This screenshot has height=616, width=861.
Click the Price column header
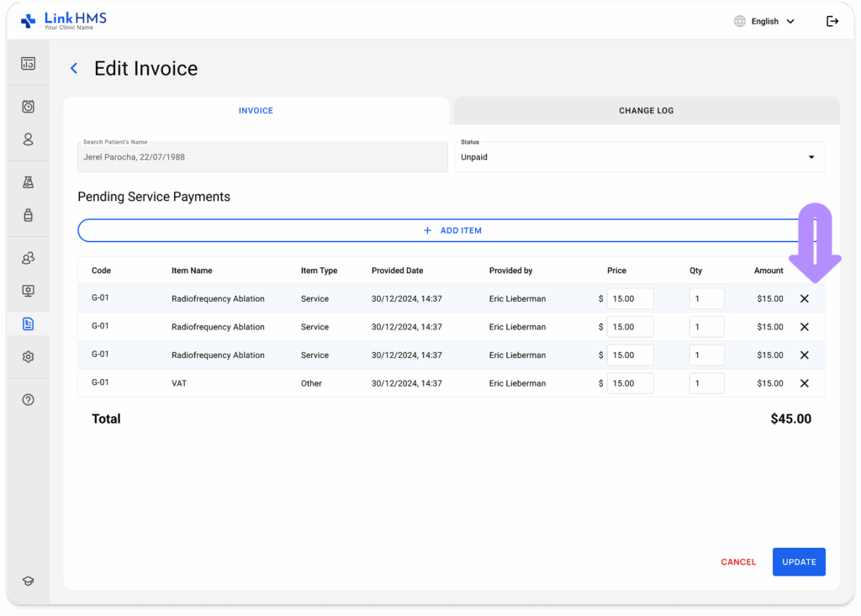point(616,271)
